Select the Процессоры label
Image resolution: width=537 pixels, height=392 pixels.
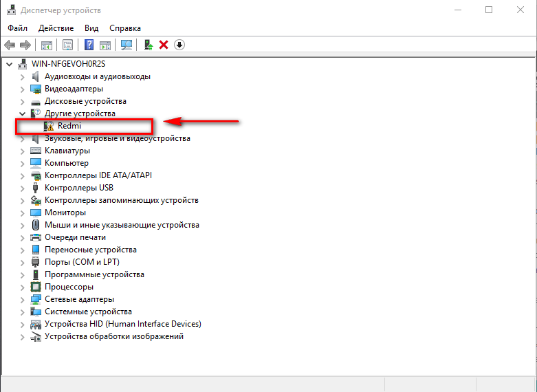pyautogui.click(x=69, y=287)
